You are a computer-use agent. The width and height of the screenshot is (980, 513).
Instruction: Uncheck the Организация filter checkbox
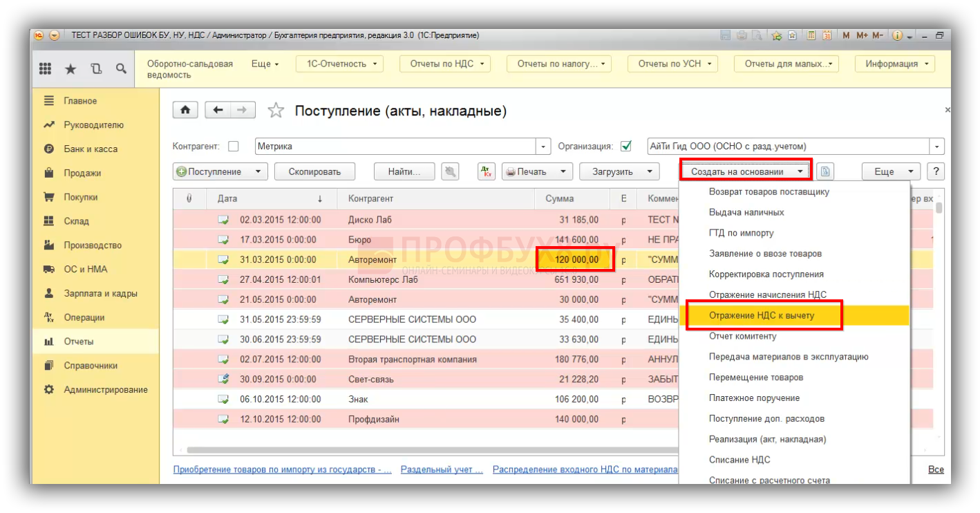tap(626, 147)
